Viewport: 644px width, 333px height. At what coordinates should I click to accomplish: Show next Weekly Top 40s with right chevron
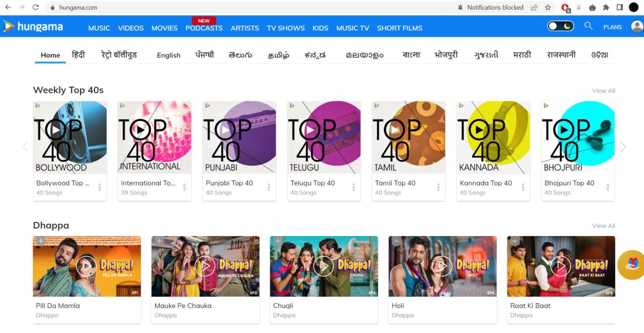623,147
